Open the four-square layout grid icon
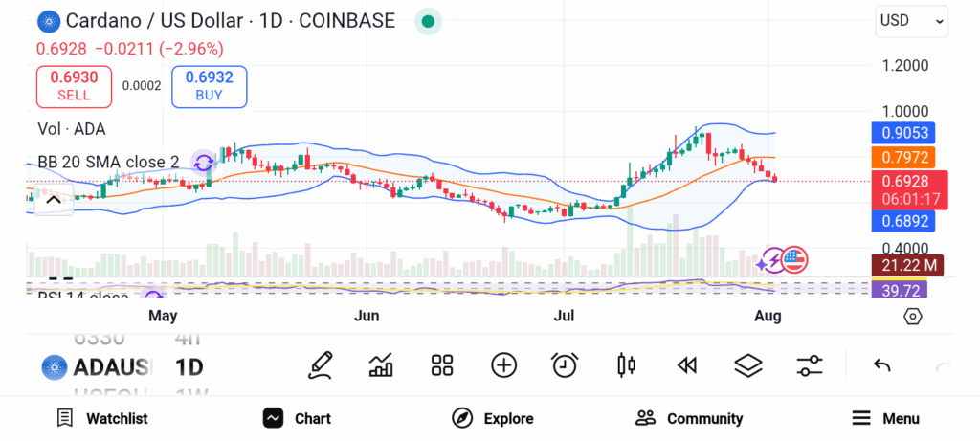Image resolution: width=980 pixels, height=441 pixels. [441, 364]
